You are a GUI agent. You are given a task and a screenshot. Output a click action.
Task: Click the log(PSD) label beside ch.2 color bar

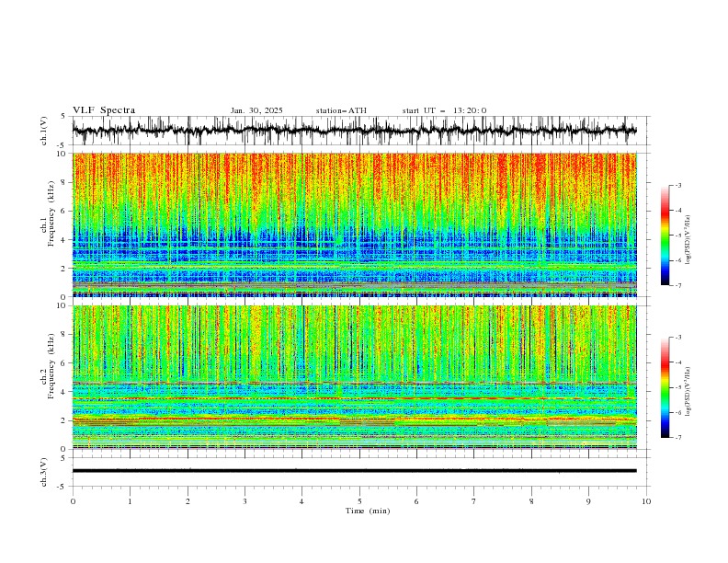pyautogui.click(x=688, y=391)
